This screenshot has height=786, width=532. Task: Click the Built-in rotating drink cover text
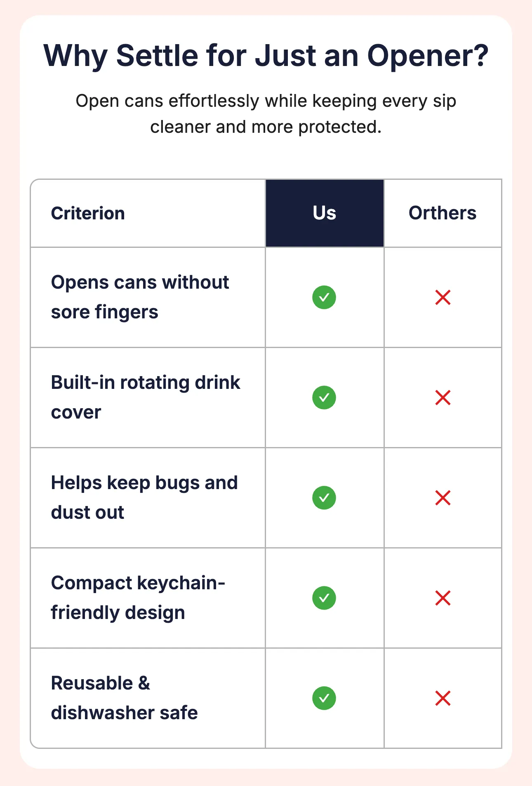click(145, 398)
